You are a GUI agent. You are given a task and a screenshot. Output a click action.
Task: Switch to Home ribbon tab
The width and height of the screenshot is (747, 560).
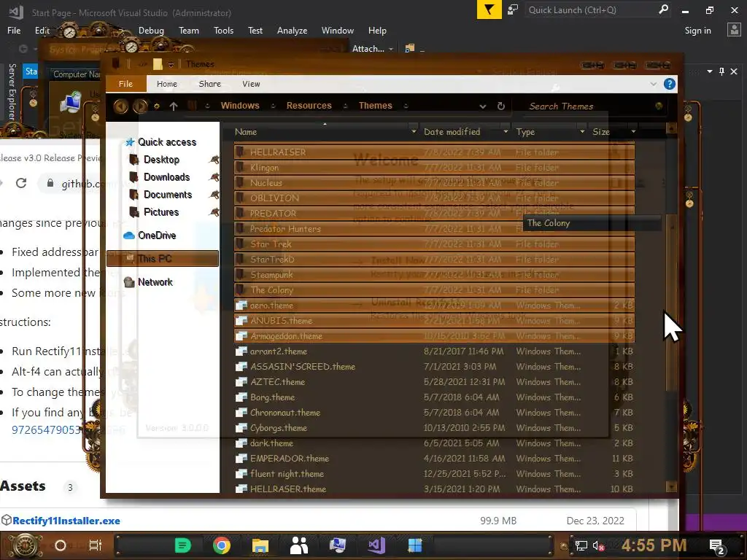(x=167, y=84)
